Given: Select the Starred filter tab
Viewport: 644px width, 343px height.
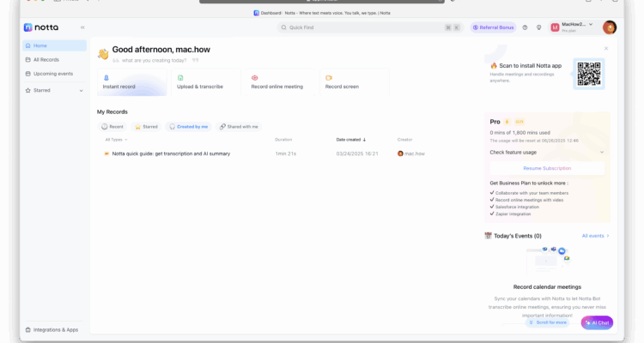Looking at the screenshot, I should (x=146, y=127).
